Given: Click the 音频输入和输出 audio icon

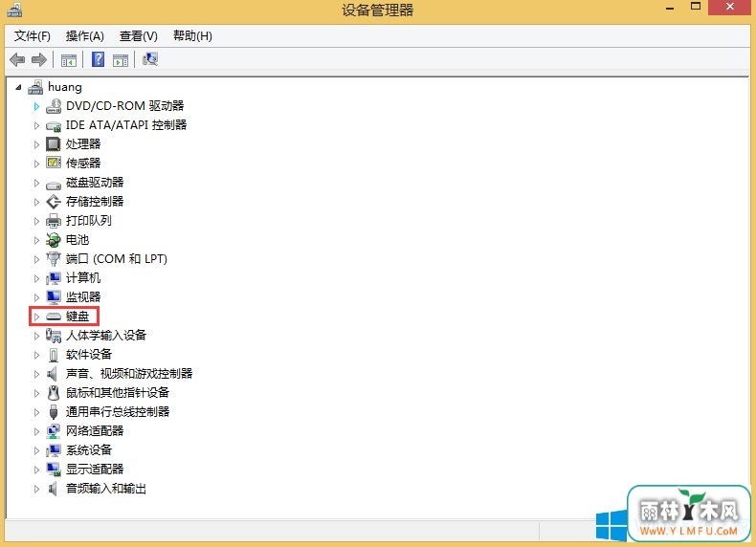Looking at the screenshot, I should tap(53, 489).
